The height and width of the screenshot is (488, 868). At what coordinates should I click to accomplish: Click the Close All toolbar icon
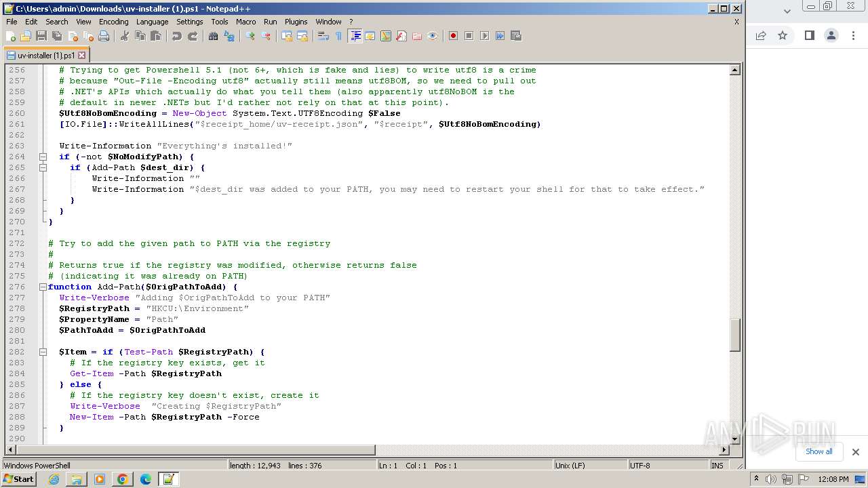[x=88, y=36]
